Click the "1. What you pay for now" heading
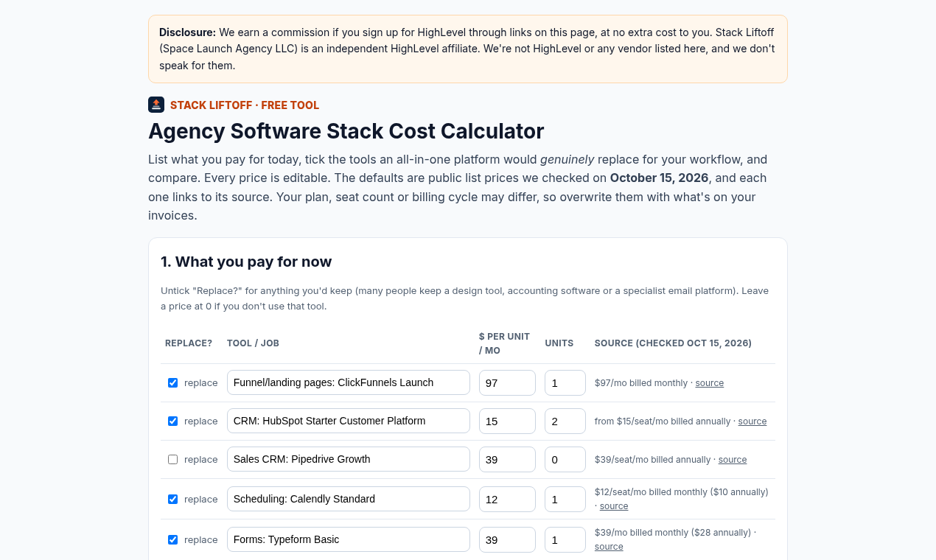 246,262
